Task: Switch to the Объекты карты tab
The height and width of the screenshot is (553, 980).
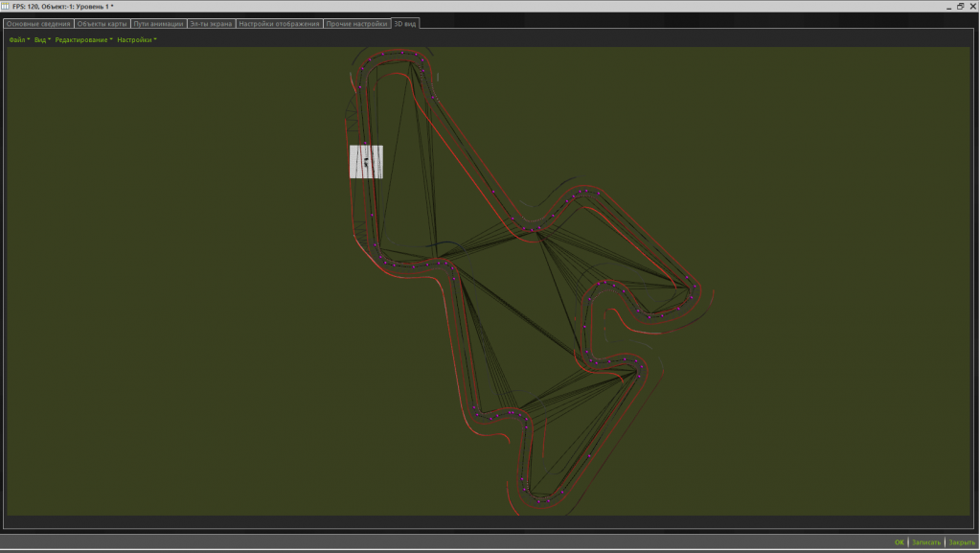Action: pos(102,23)
